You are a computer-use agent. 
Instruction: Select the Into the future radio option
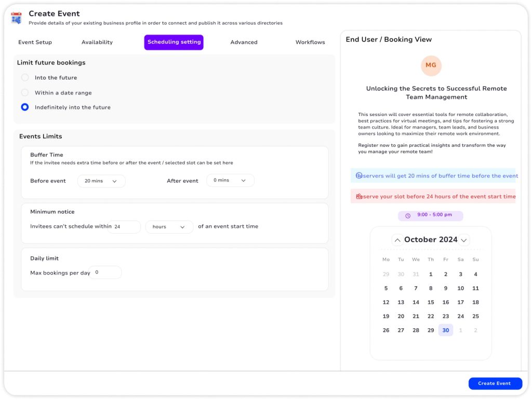(25, 78)
